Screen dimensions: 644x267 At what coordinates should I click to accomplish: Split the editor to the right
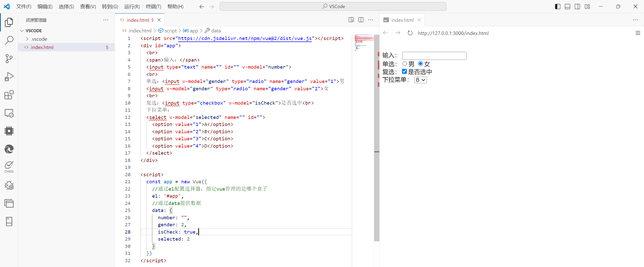pyautogui.click(x=361, y=20)
